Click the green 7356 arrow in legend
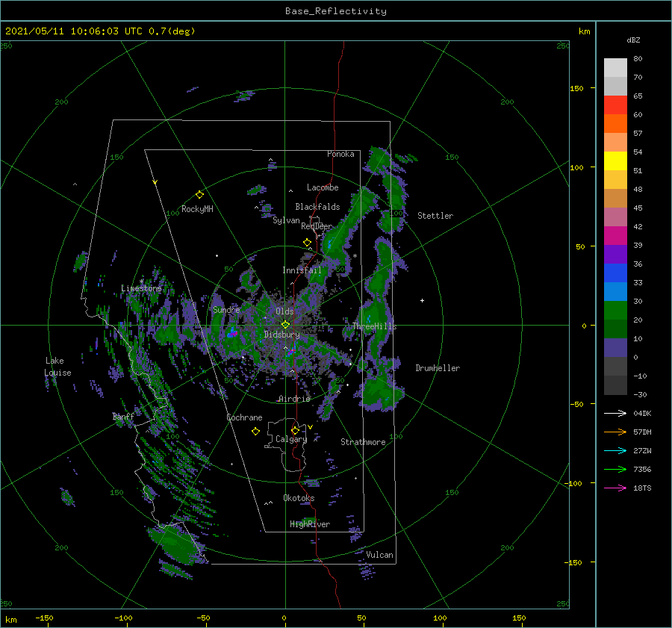Viewport: 672px width, 628px height. (x=615, y=470)
